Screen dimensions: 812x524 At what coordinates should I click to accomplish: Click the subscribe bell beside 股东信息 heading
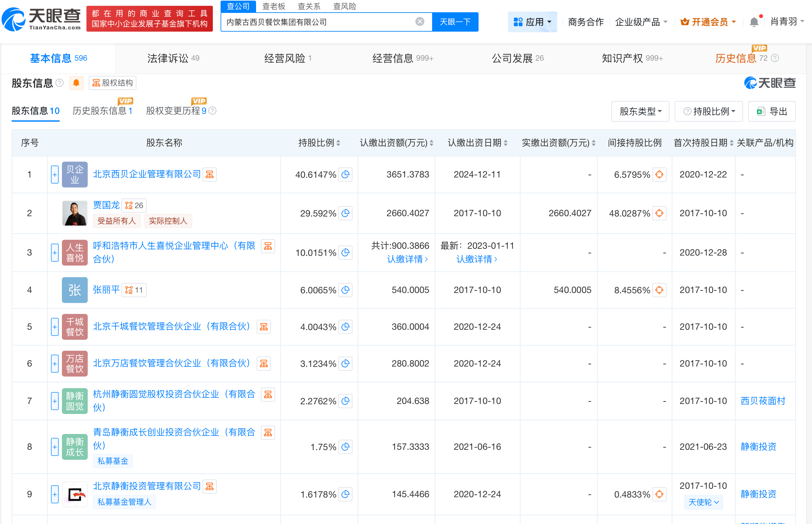(76, 83)
